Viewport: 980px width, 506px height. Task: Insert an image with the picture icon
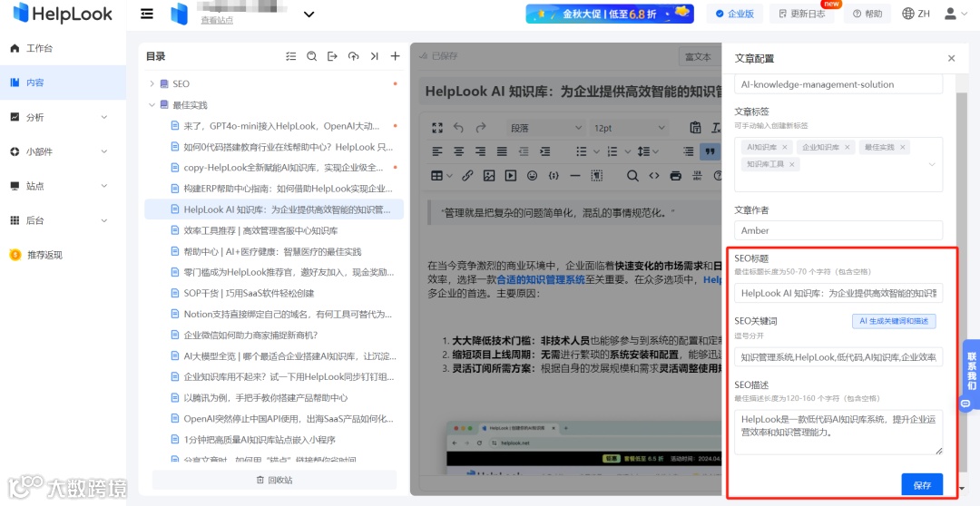pyautogui.click(x=489, y=176)
